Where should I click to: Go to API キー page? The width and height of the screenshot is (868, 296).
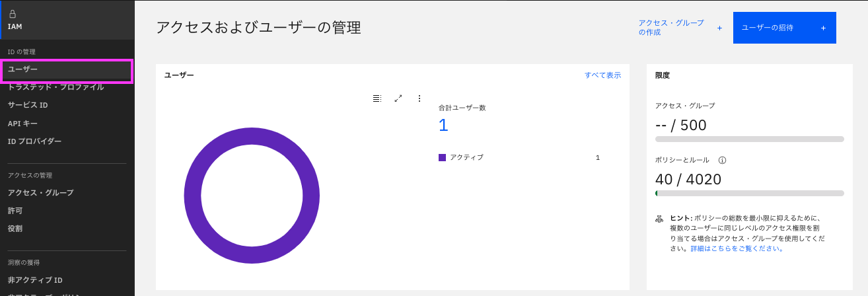tap(22, 124)
